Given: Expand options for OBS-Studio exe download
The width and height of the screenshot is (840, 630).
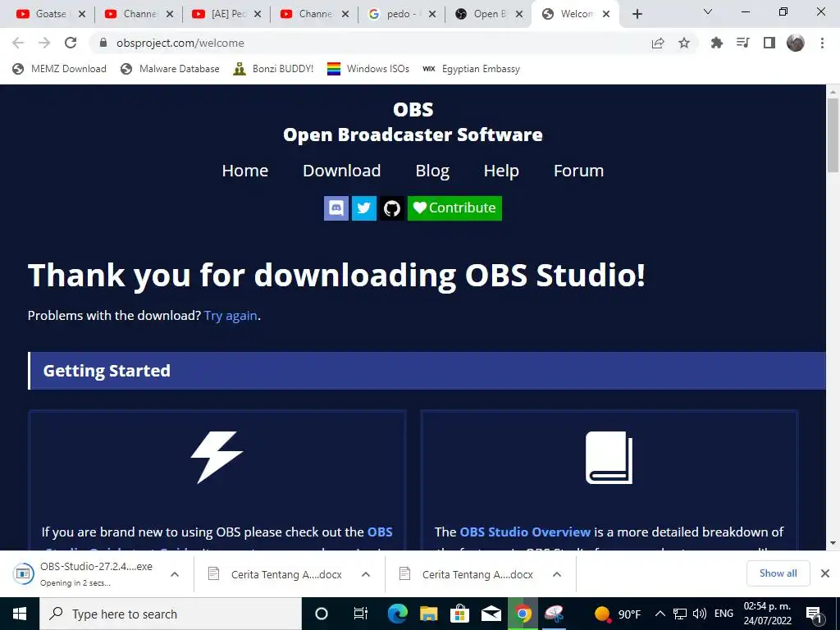Looking at the screenshot, I should point(175,574).
